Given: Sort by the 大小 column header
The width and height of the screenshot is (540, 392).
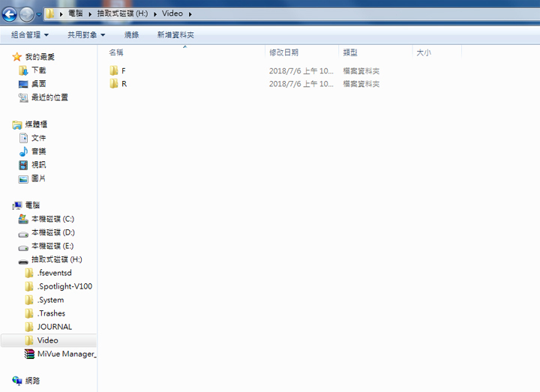Looking at the screenshot, I should (x=424, y=52).
